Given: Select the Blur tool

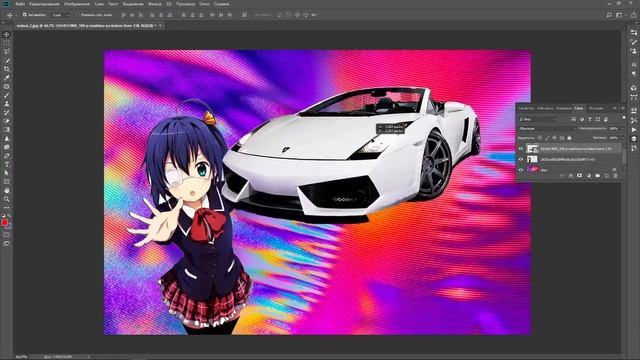Looking at the screenshot, I should [7, 138].
